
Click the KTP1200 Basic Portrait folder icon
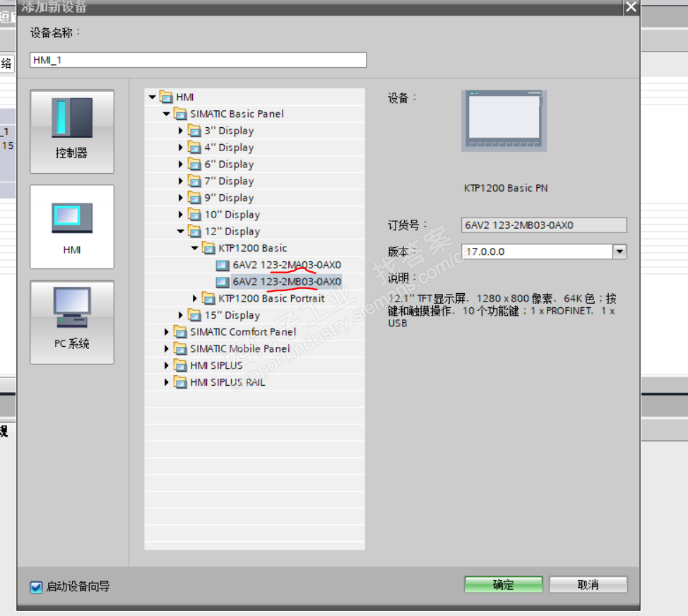click(x=208, y=298)
